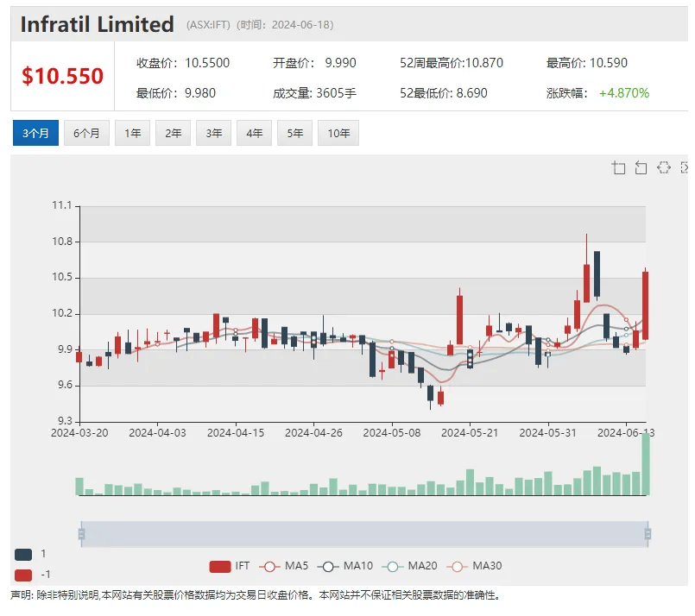Click the zoom reset icon
This screenshot has width=695, height=616.
point(641,168)
